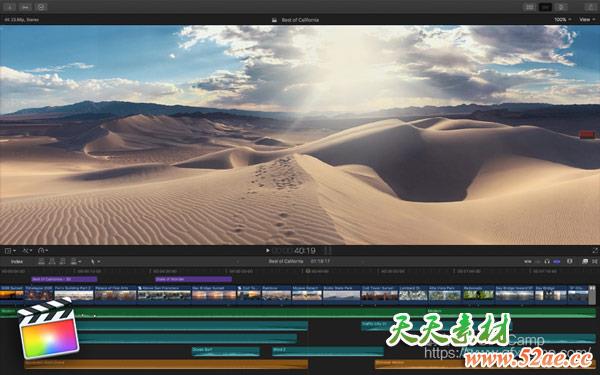Toggle the Inspector panel visibility

tap(561, 7)
